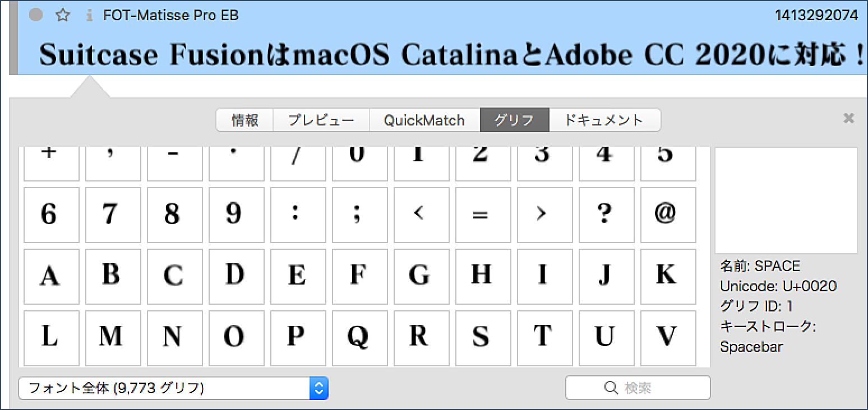This screenshot has height=410, width=868.
Task: Select the letter G glyph
Action: (x=422, y=277)
